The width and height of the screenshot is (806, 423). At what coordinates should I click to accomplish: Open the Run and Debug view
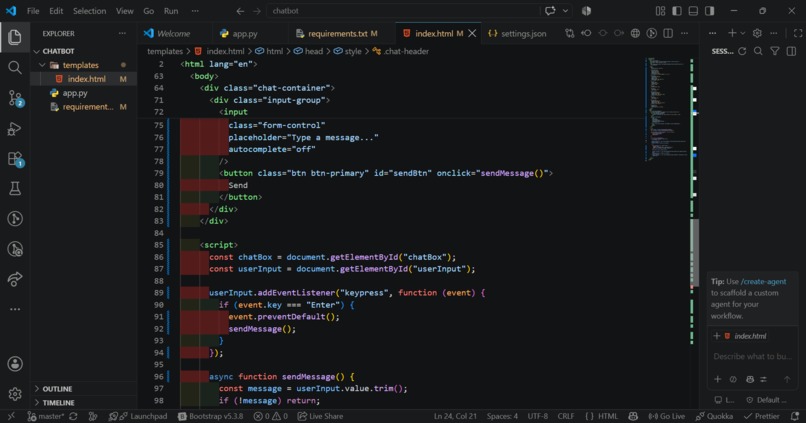[15, 128]
